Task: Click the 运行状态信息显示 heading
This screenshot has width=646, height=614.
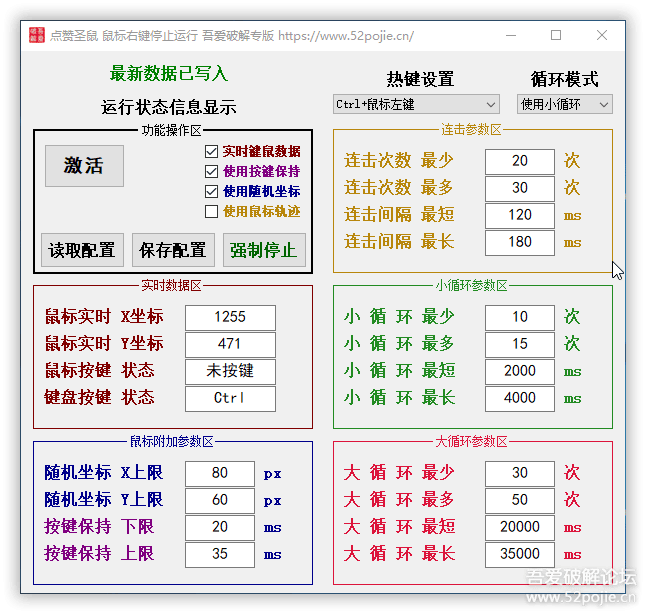Action: pyautogui.click(x=169, y=107)
